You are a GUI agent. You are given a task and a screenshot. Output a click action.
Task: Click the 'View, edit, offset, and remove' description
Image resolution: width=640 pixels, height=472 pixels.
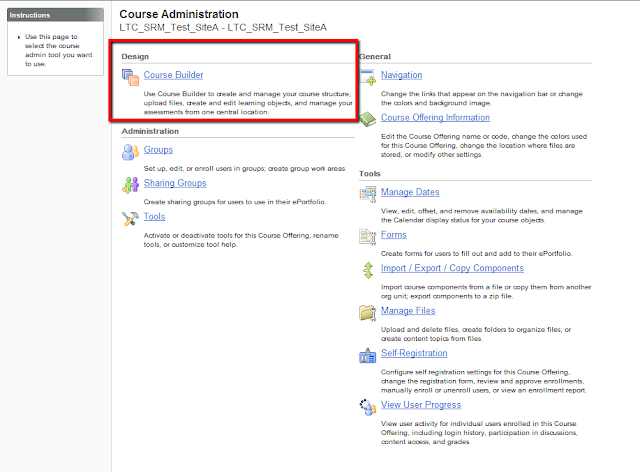tap(482, 216)
